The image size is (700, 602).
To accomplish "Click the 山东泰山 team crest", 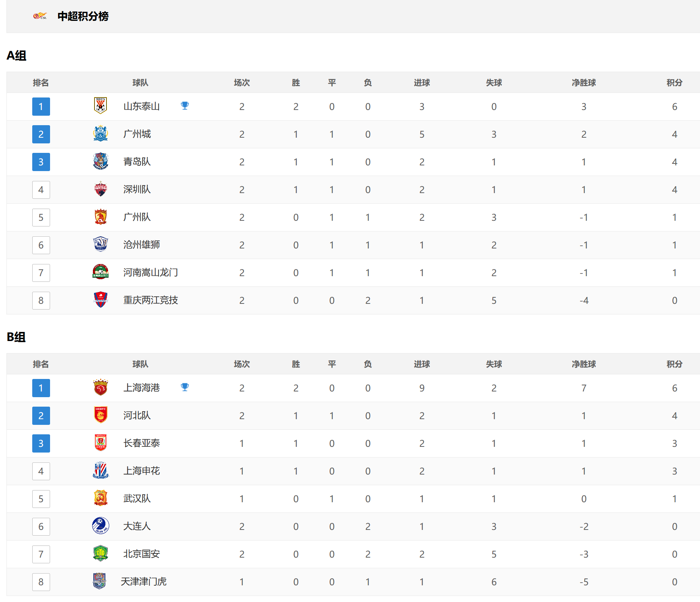I will pos(100,106).
